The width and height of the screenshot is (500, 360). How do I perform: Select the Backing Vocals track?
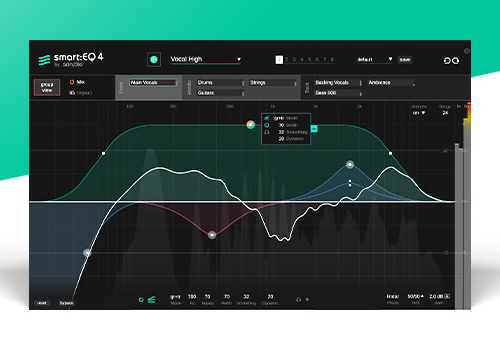(338, 83)
